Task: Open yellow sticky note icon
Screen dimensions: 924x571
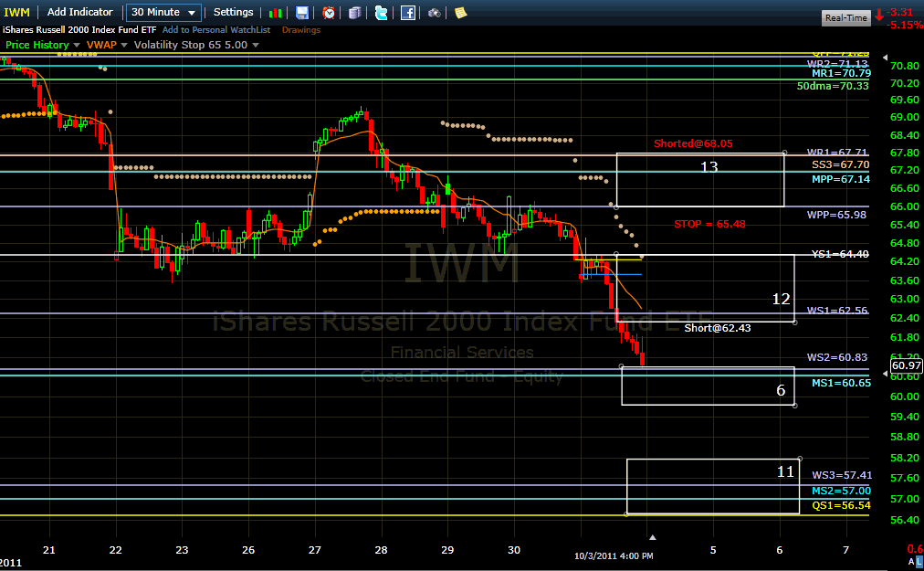Action: tap(461, 13)
